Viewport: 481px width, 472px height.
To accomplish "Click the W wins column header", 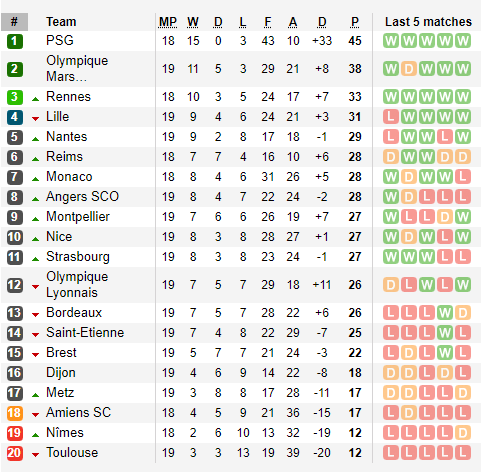I will 193,22.
